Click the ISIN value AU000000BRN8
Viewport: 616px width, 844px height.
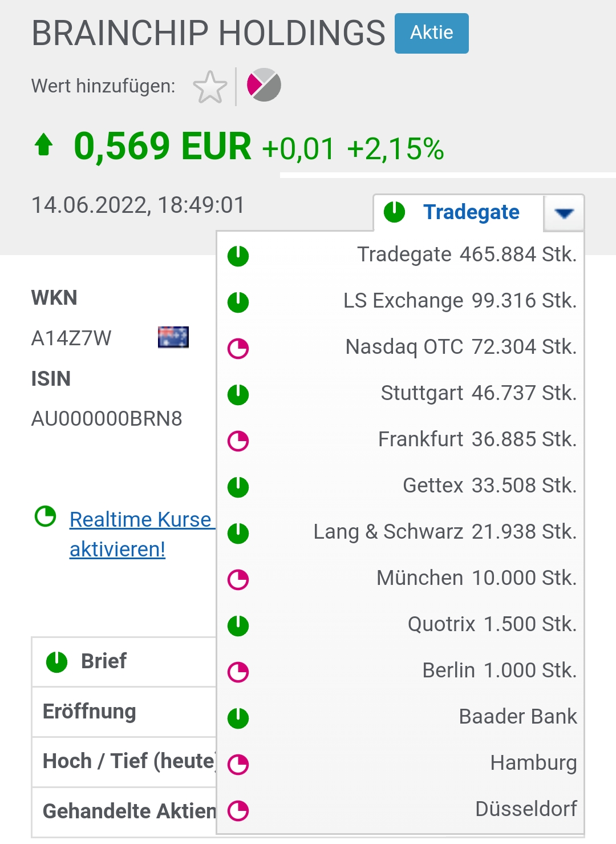[107, 419]
